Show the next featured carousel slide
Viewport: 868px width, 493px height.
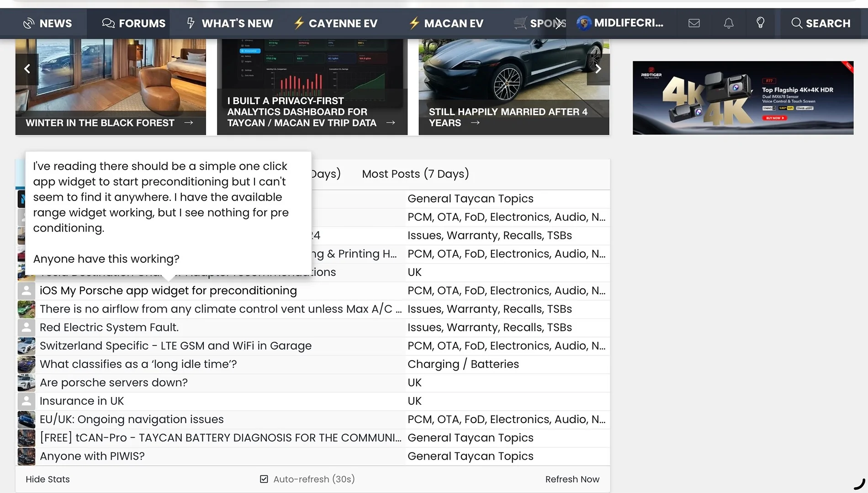click(x=598, y=69)
